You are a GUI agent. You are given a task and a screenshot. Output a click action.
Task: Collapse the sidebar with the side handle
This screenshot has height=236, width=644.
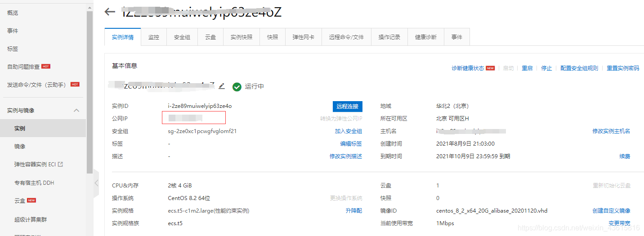[x=96, y=183]
